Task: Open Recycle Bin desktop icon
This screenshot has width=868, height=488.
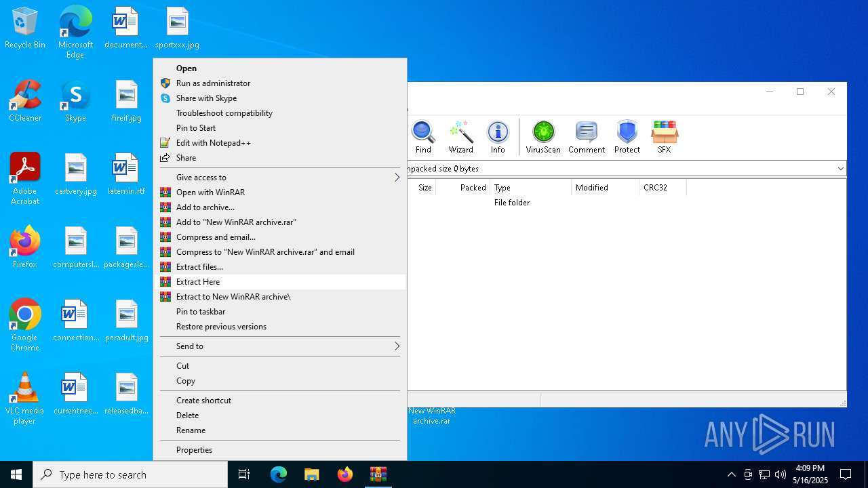Action: click(25, 28)
